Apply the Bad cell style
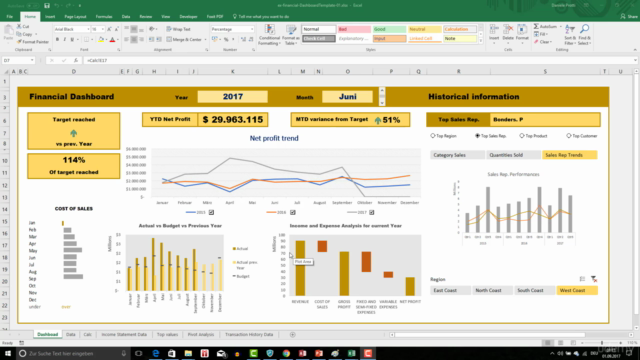 click(x=353, y=29)
